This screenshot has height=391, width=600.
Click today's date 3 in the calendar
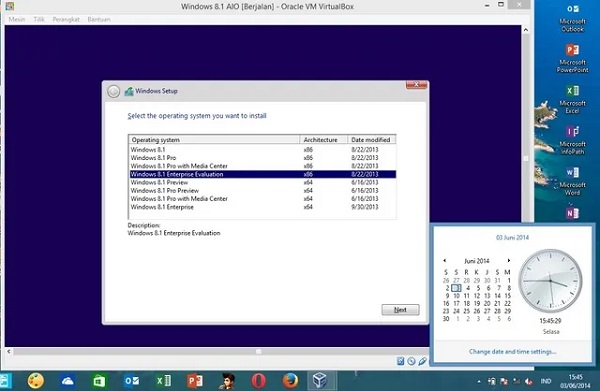point(456,288)
